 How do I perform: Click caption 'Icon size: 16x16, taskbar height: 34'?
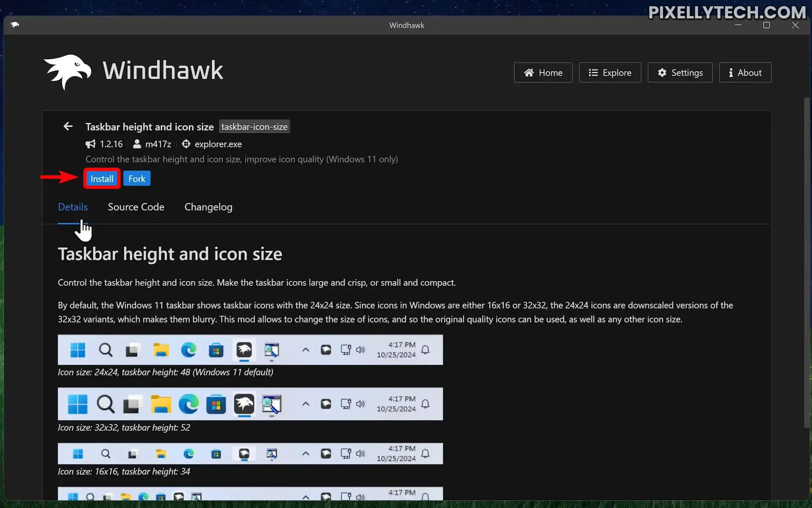(124, 472)
